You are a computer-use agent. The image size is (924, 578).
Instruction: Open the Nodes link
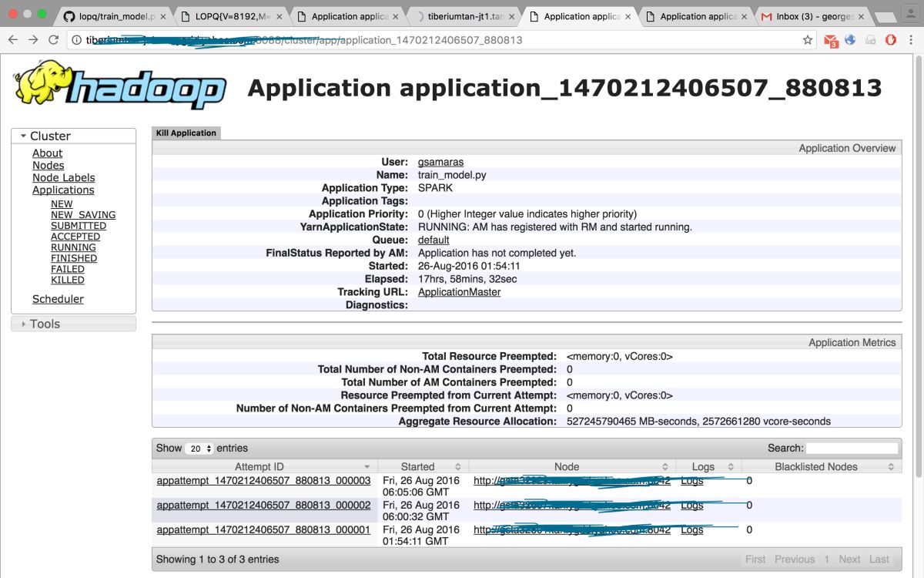pyautogui.click(x=48, y=166)
